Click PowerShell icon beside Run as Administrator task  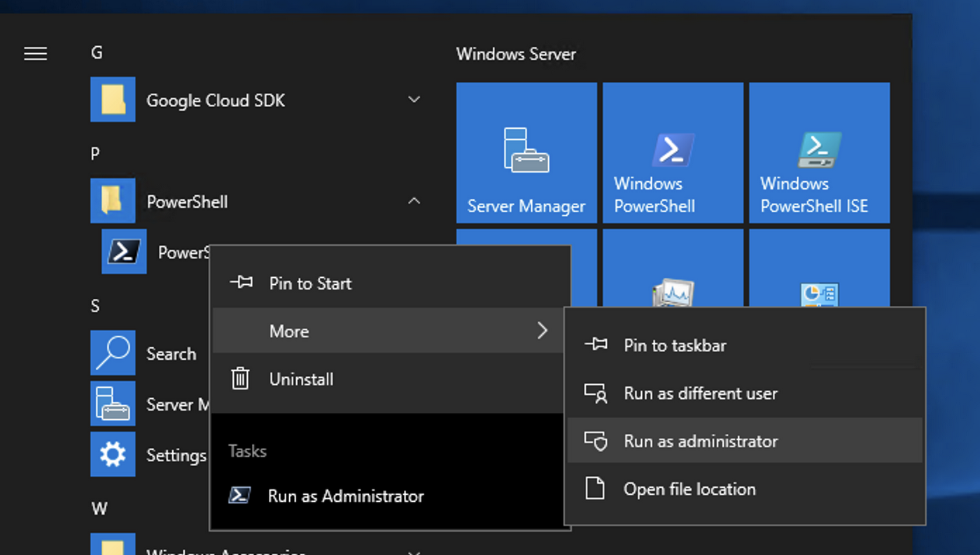239,496
